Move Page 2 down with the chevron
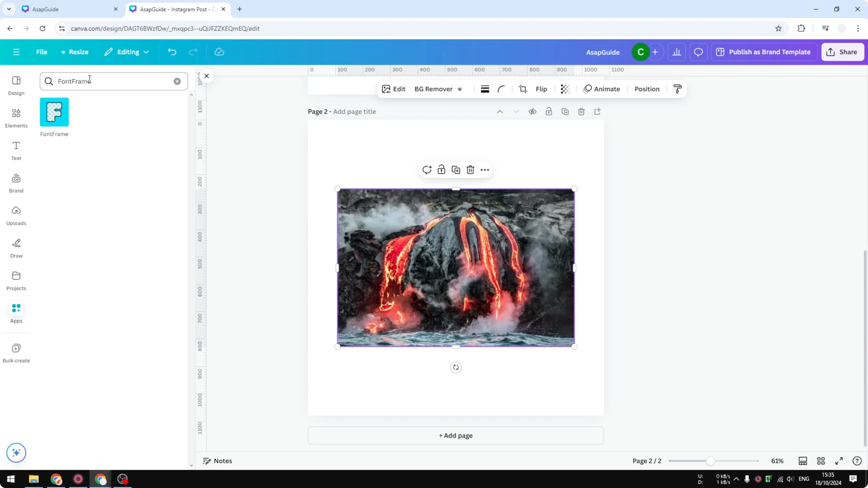The image size is (868, 488). 516,112
